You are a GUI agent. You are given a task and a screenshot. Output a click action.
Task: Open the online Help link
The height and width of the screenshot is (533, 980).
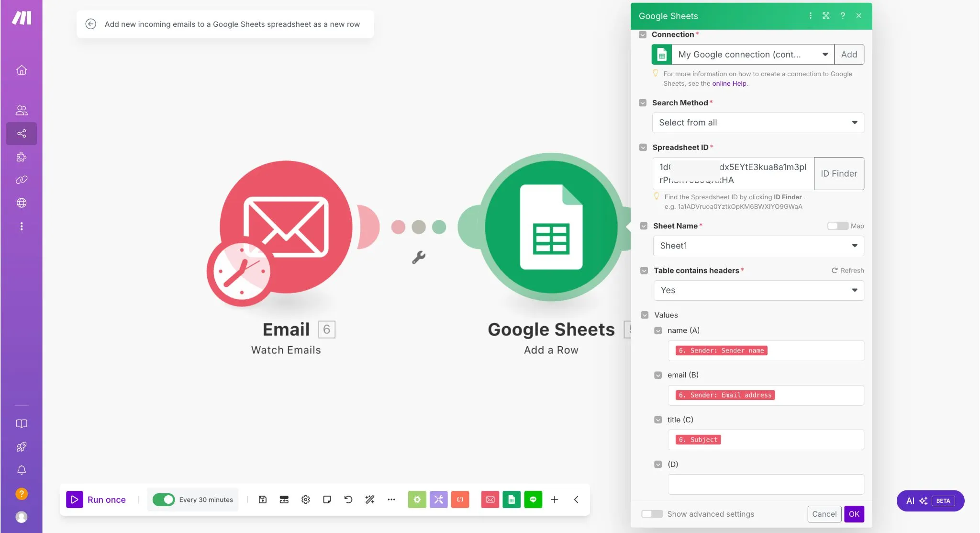coord(729,83)
